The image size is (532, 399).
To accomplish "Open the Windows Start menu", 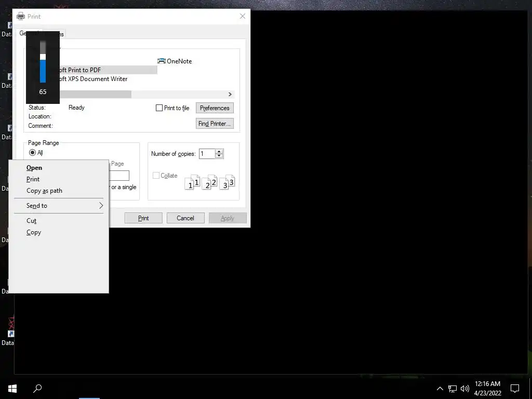I will pyautogui.click(x=12, y=389).
